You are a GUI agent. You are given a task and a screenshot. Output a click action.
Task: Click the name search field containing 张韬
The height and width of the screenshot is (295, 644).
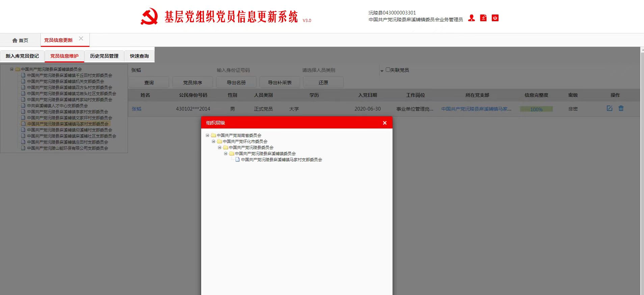(x=170, y=70)
